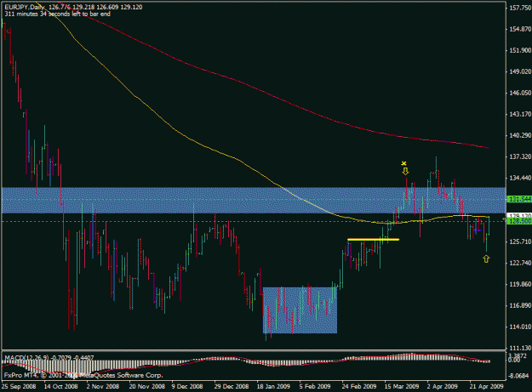Click the 111.130 price axis label
Image resolution: width=532 pixels, height=392 pixels.
point(520,348)
